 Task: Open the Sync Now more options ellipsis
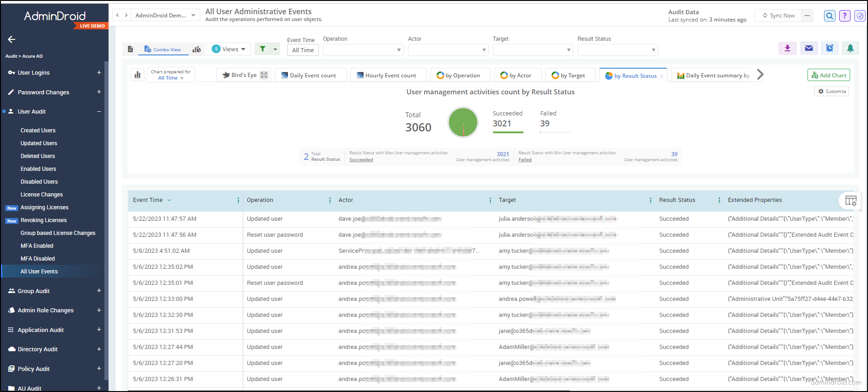click(x=807, y=16)
